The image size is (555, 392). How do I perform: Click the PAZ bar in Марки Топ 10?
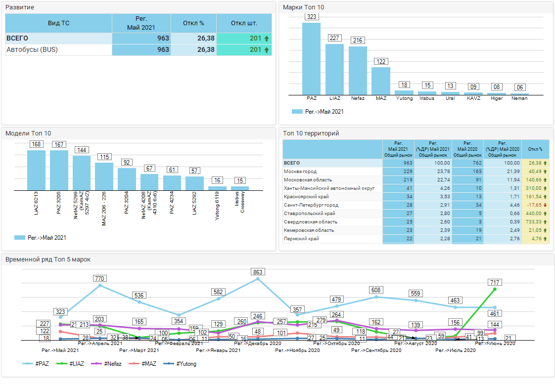(x=311, y=58)
